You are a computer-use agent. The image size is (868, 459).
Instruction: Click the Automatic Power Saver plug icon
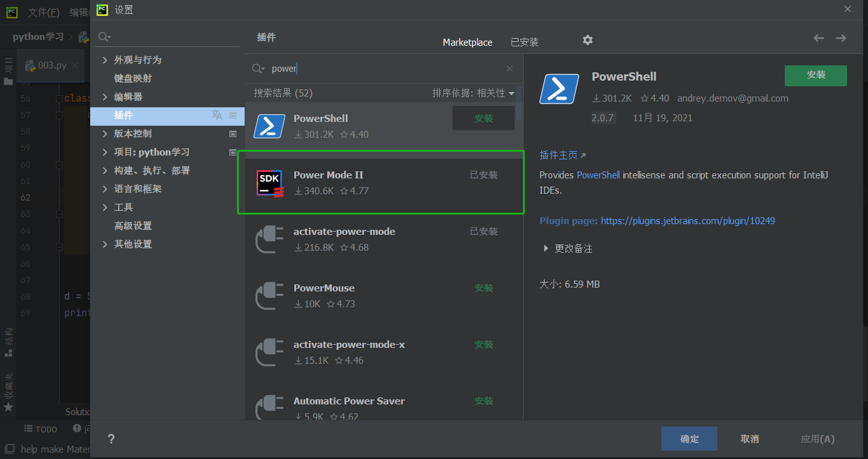point(269,408)
